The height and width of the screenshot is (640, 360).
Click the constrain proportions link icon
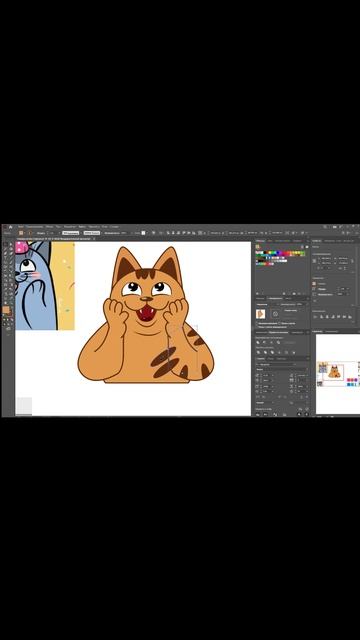353,261
